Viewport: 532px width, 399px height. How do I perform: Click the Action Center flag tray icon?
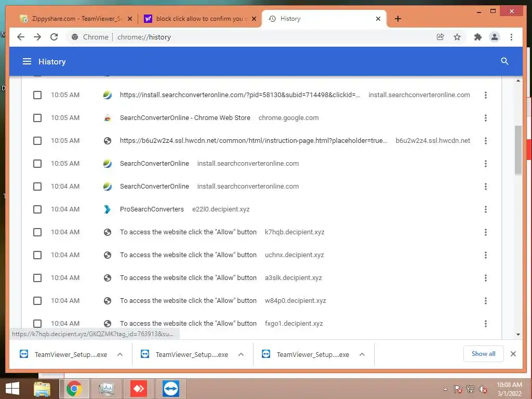coord(458,389)
